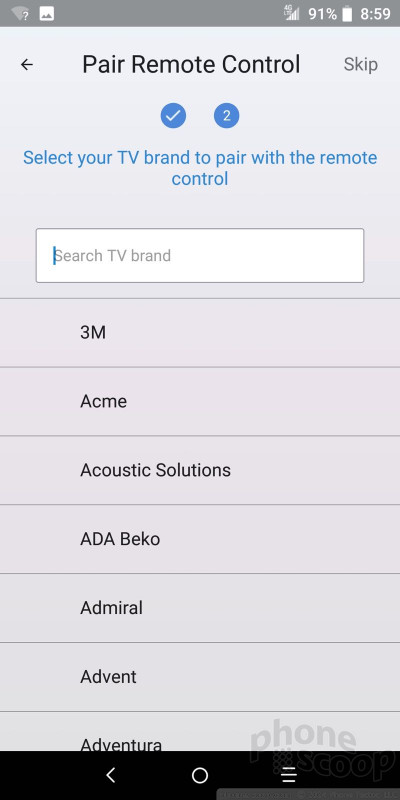Choose Acme as the TV brand
Viewport: 400px width, 800px height.
point(200,402)
